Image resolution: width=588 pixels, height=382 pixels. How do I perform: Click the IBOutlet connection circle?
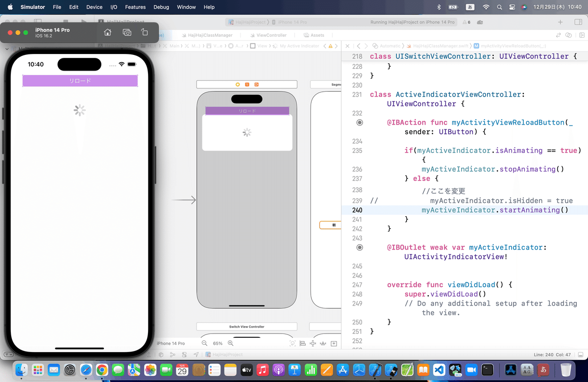click(x=360, y=248)
